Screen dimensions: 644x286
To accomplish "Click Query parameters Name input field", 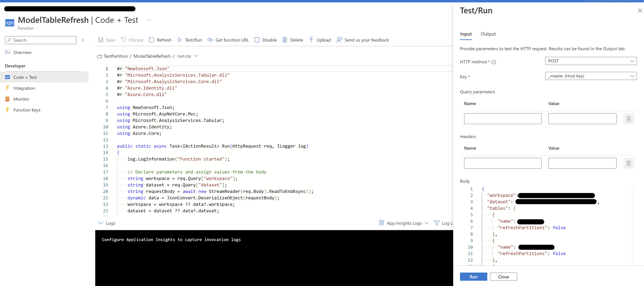I will [x=503, y=119].
